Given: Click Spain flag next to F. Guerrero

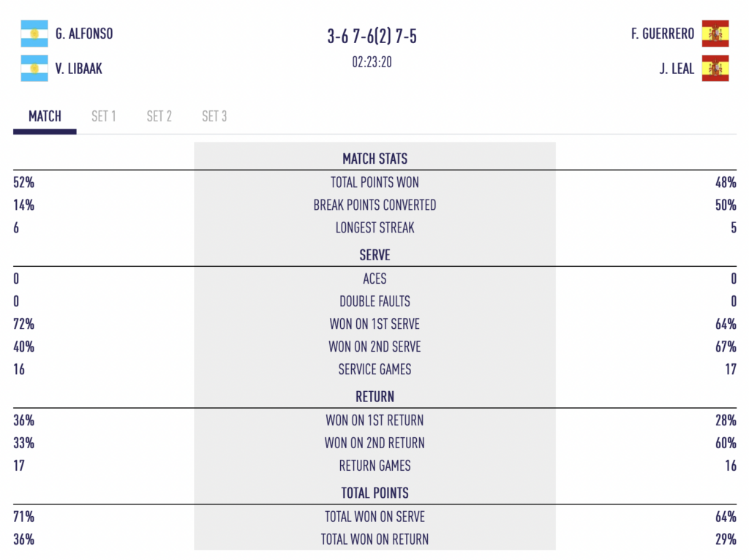Looking at the screenshot, I should coord(715,34).
